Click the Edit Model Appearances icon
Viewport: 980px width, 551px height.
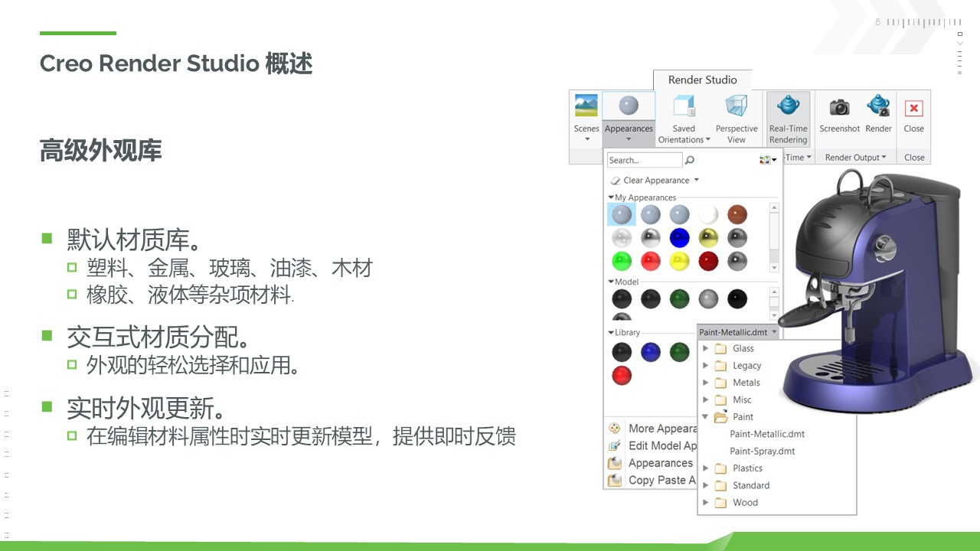(614, 445)
